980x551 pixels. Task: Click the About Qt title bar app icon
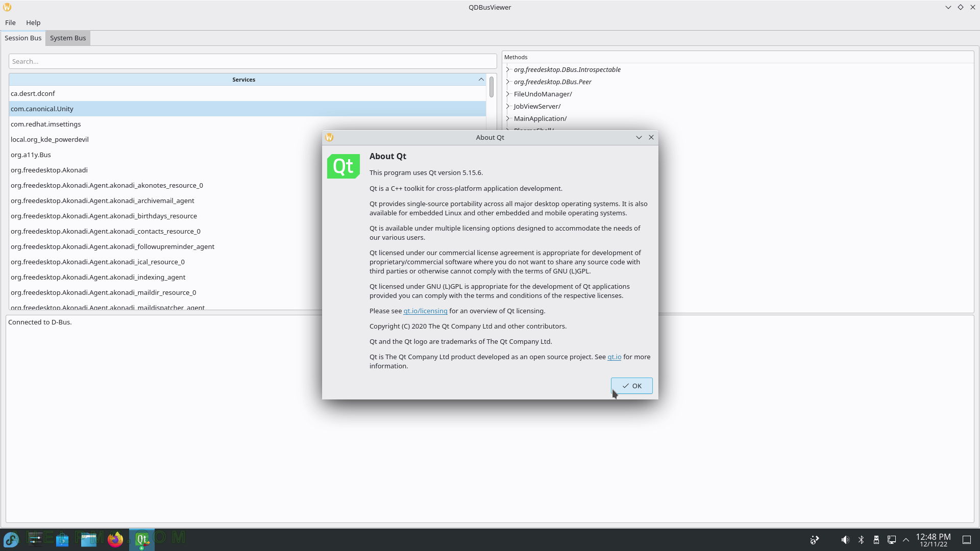click(x=329, y=137)
